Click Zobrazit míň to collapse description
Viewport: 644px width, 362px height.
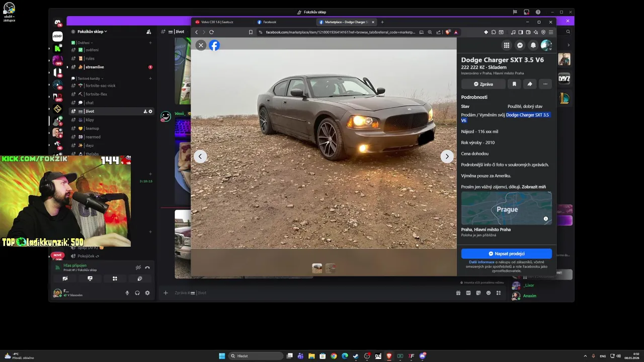point(533,187)
